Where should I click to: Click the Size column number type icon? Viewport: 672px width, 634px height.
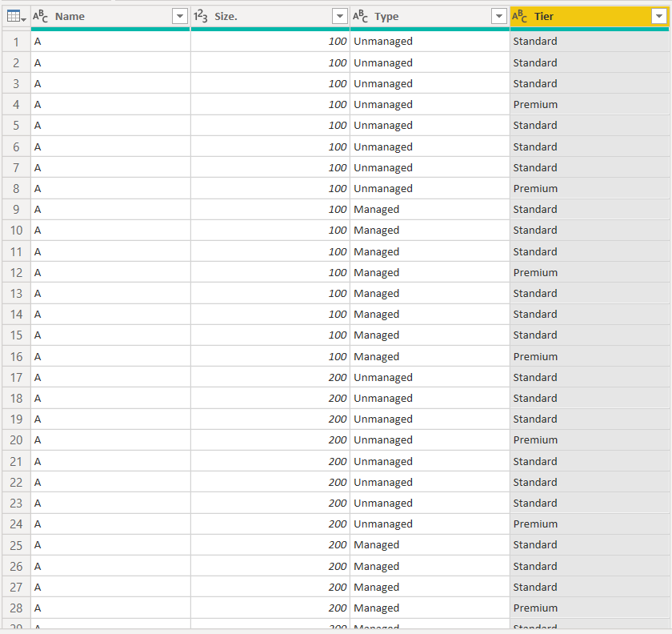point(200,16)
